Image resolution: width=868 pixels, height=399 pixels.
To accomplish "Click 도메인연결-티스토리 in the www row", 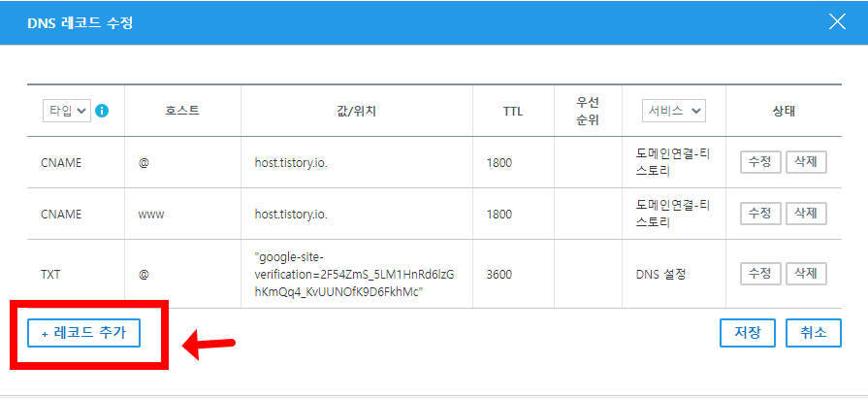I will [673, 214].
